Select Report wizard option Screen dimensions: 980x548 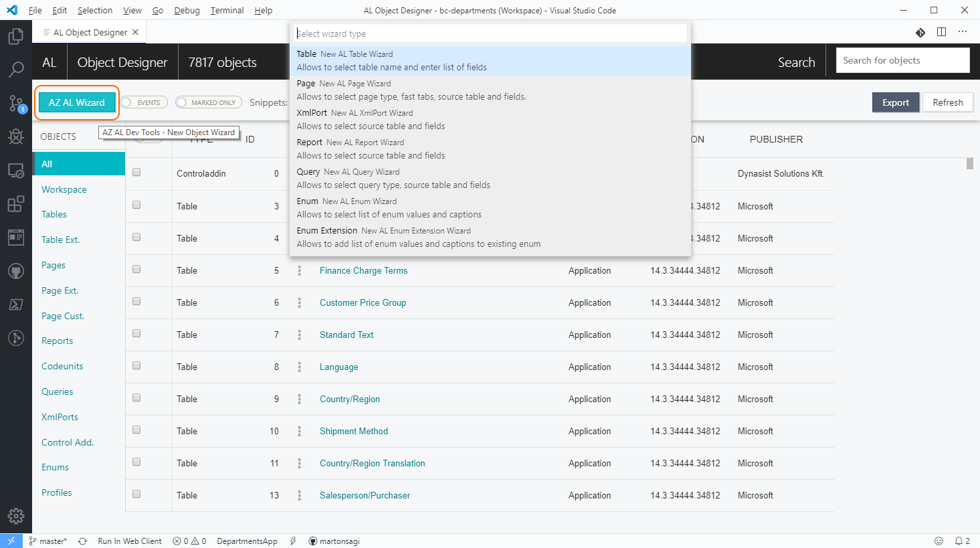pos(490,149)
